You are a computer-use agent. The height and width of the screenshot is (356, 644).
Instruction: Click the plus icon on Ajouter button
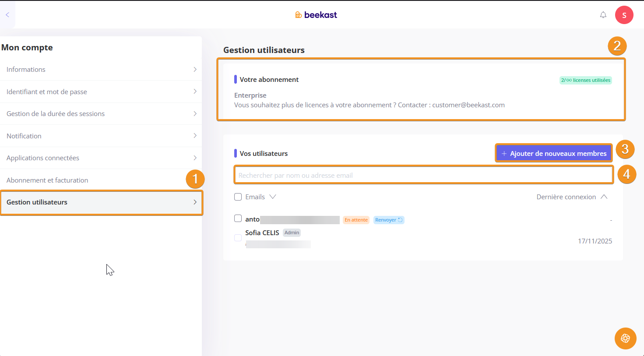pos(504,154)
